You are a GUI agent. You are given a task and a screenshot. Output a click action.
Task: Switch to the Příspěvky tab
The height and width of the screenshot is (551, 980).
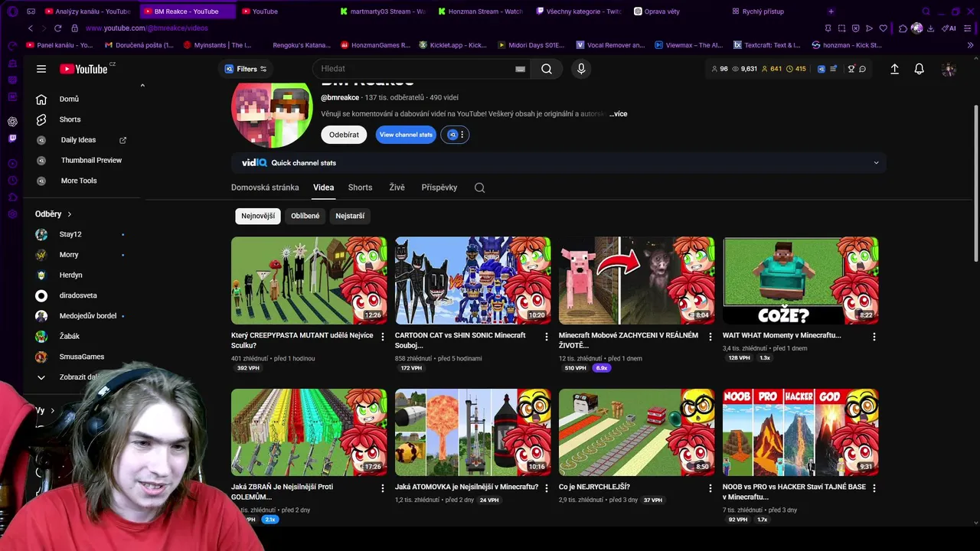(x=439, y=187)
